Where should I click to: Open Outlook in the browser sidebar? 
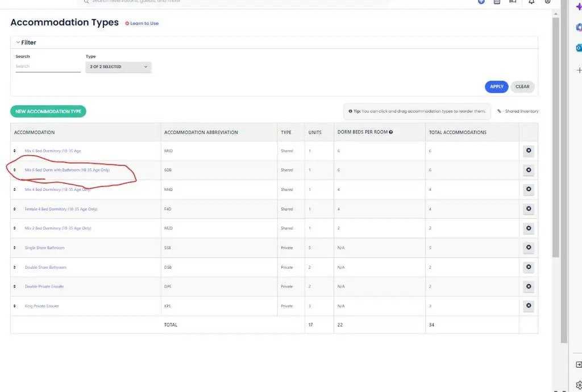pos(579,48)
